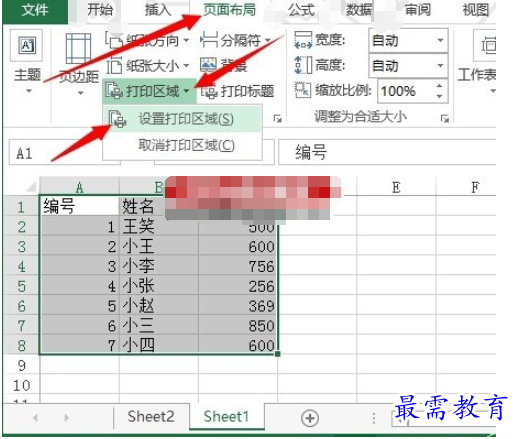The width and height of the screenshot is (516, 439).
Task: Add a new sheet with plus icon
Action: 310,418
